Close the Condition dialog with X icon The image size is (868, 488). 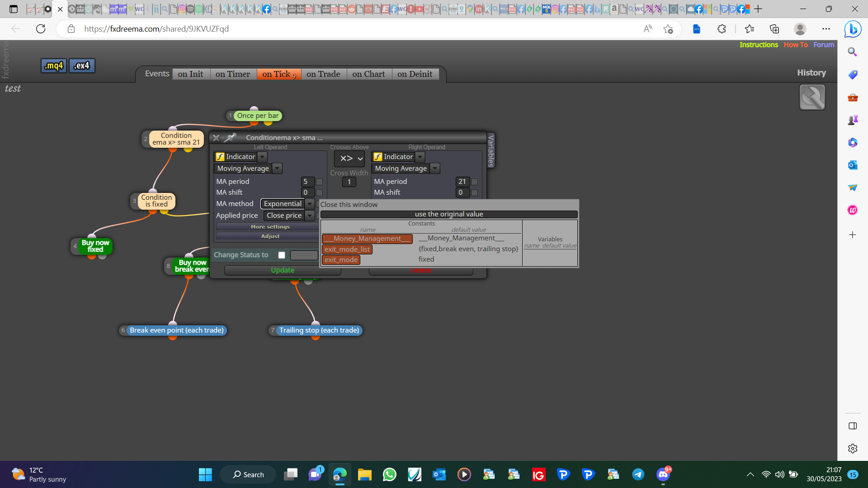pos(216,138)
